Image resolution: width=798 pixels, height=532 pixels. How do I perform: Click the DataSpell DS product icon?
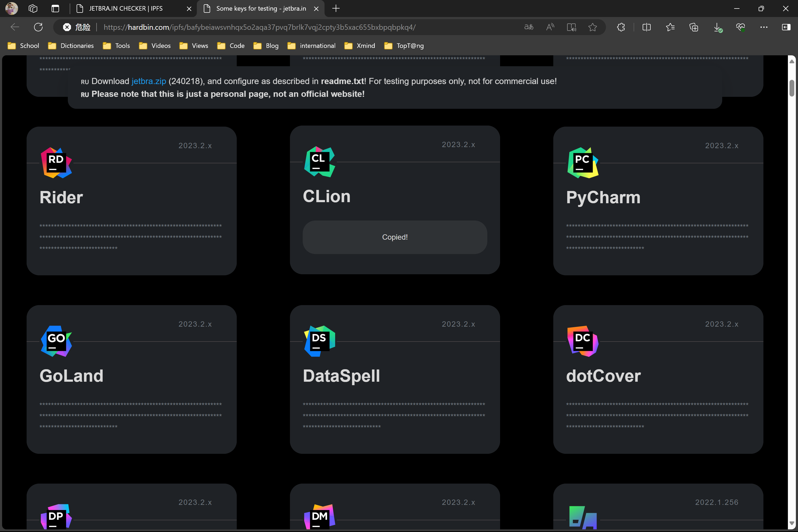(x=320, y=341)
